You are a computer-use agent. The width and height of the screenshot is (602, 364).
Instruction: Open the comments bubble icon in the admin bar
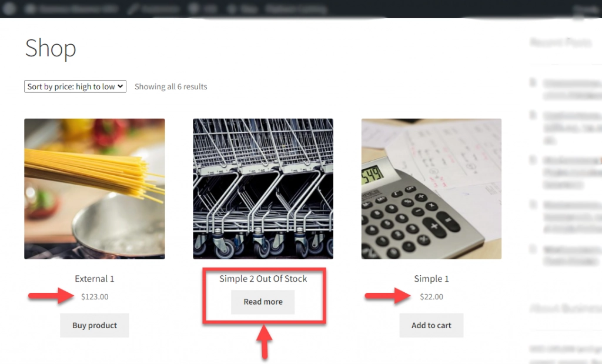tap(194, 9)
